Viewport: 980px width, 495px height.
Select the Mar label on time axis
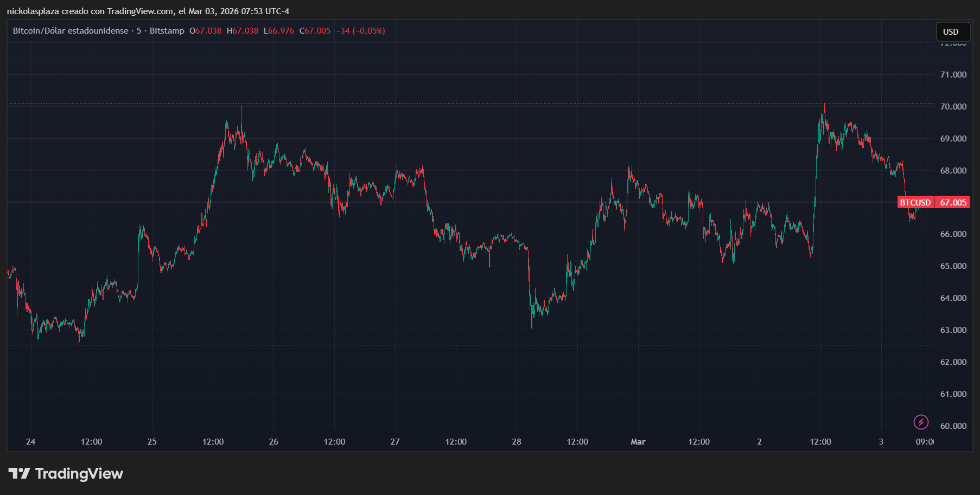[638, 442]
